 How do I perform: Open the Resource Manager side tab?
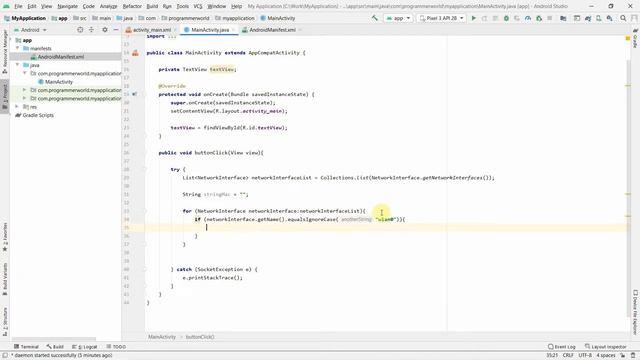coord(5,51)
